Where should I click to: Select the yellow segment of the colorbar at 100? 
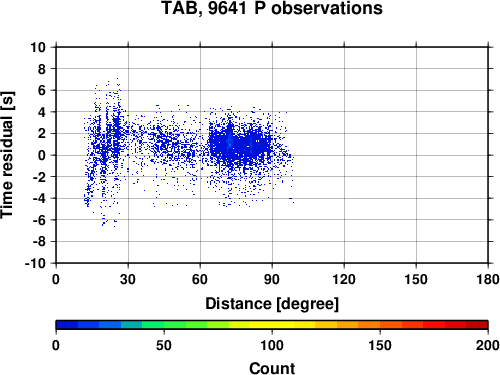coord(272,325)
